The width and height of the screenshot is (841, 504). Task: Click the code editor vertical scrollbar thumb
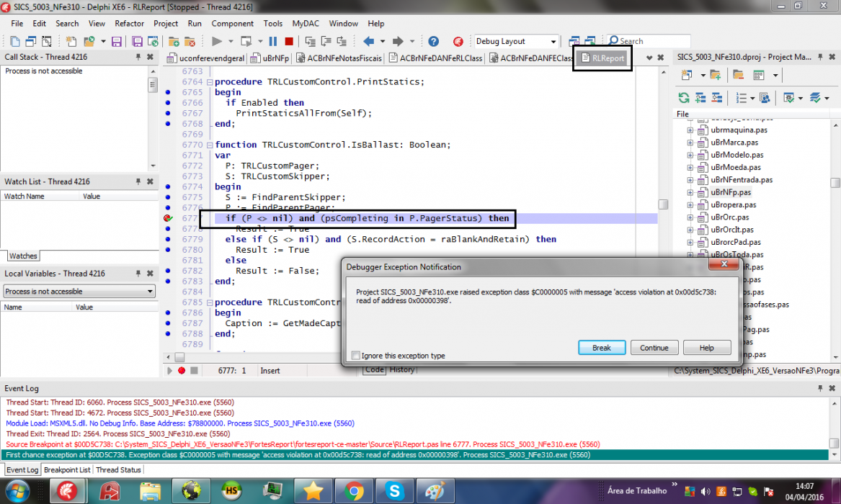(x=664, y=204)
